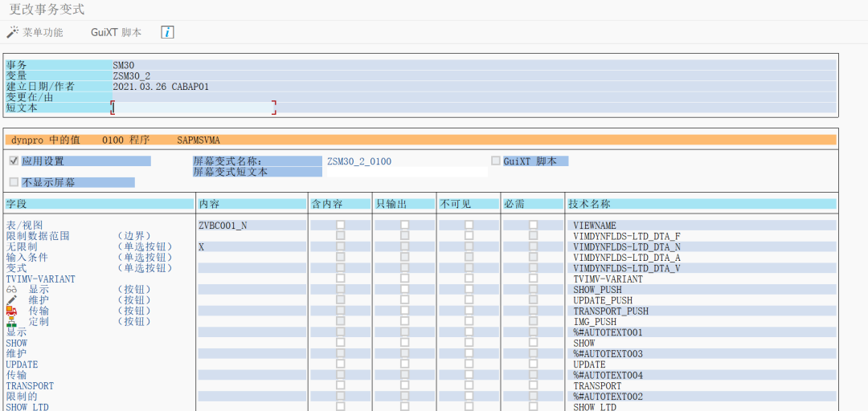Click the 只输出 column header

click(x=404, y=204)
